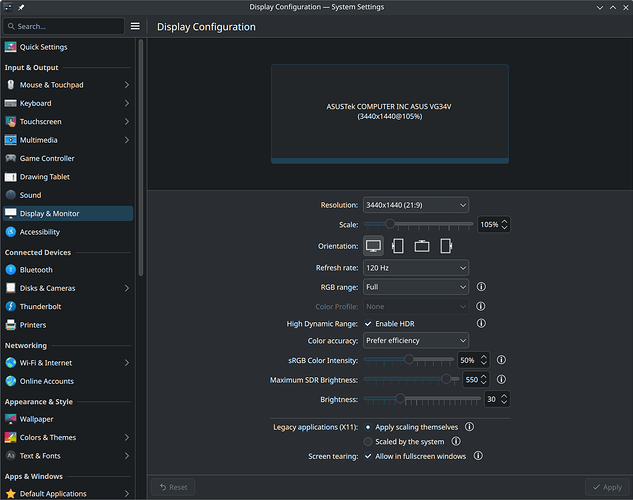633x500 pixels.
Task: Open the Resolution dropdown
Action: click(416, 205)
